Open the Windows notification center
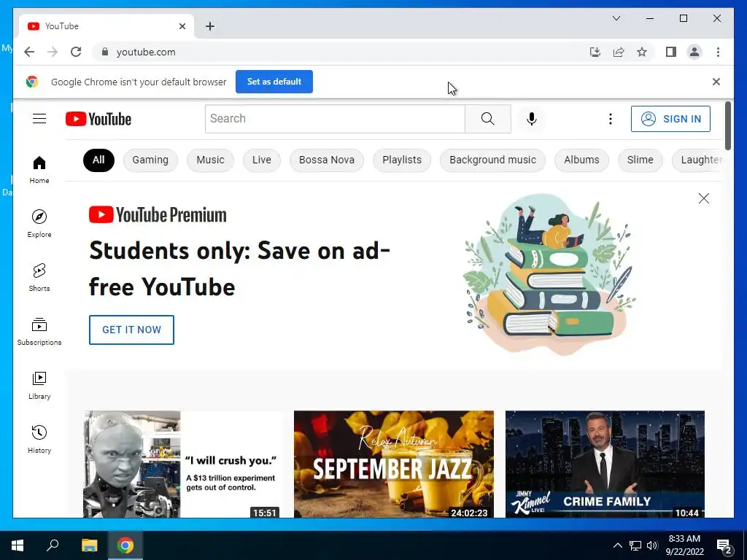Viewport: 747px width, 560px height. [x=724, y=546]
